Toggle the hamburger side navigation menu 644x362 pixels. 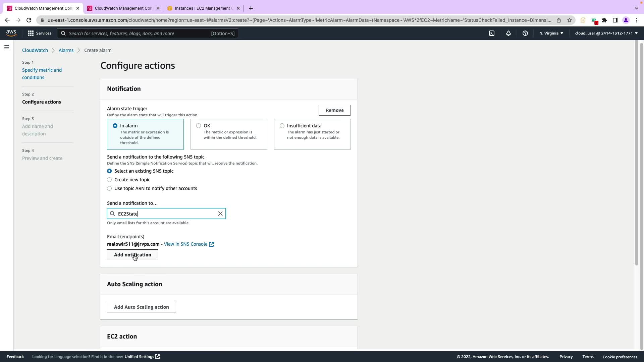6,47
